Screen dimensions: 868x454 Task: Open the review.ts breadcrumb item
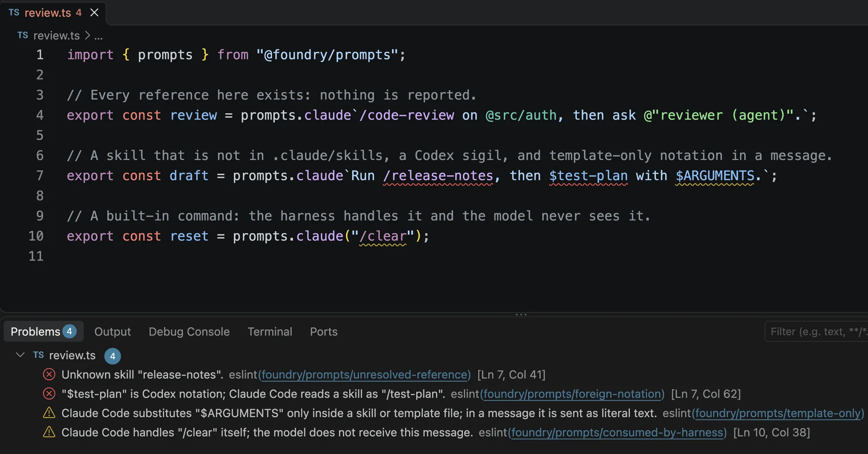click(56, 35)
